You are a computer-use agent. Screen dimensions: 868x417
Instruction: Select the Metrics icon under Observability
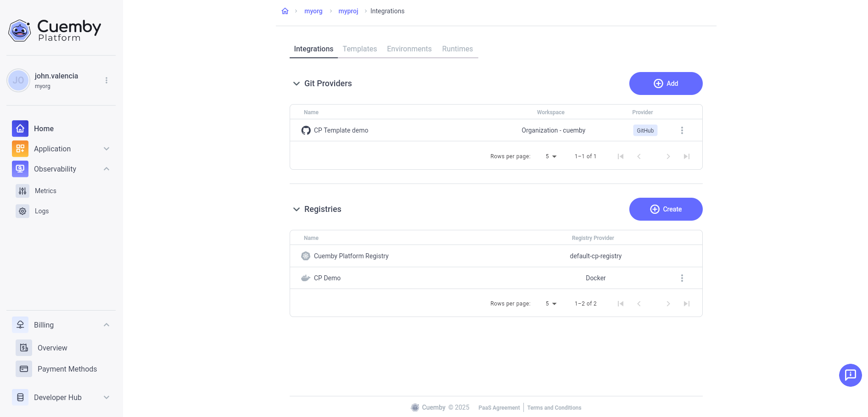click(22, 191)
